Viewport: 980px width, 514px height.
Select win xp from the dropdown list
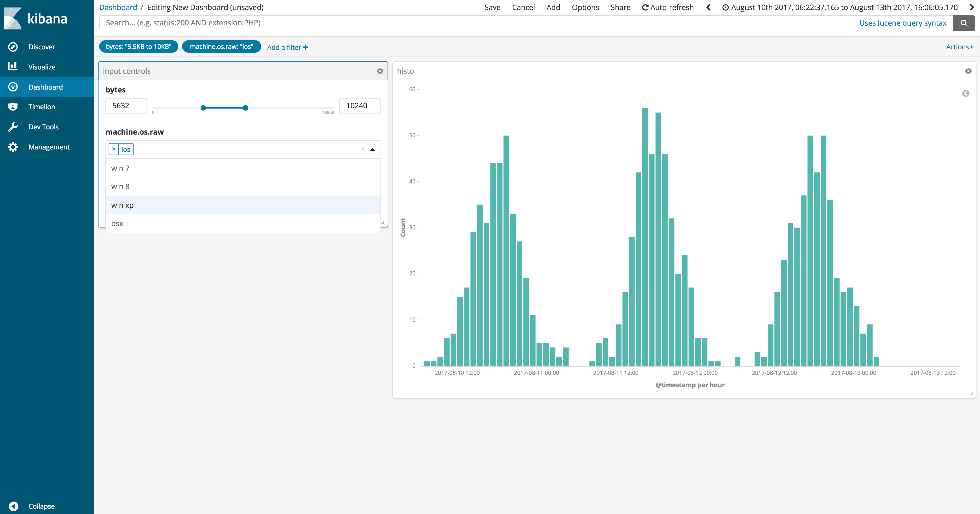(122, 205)
